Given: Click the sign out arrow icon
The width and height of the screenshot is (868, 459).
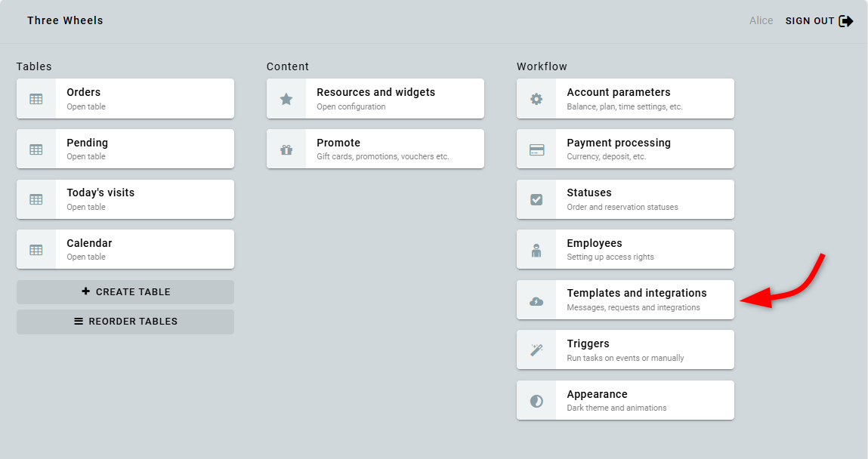Looking at the screenshot, I should (846, 21).
